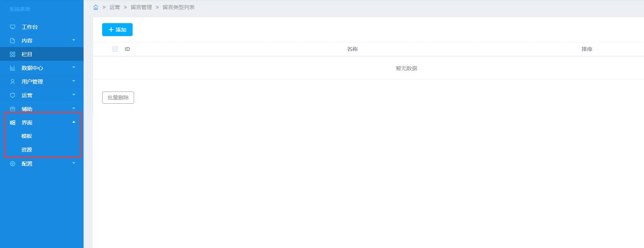This screenshot has width=644, height=248.
Task: Click the home icon in breadcrumb
Action: tap(96, 7)
